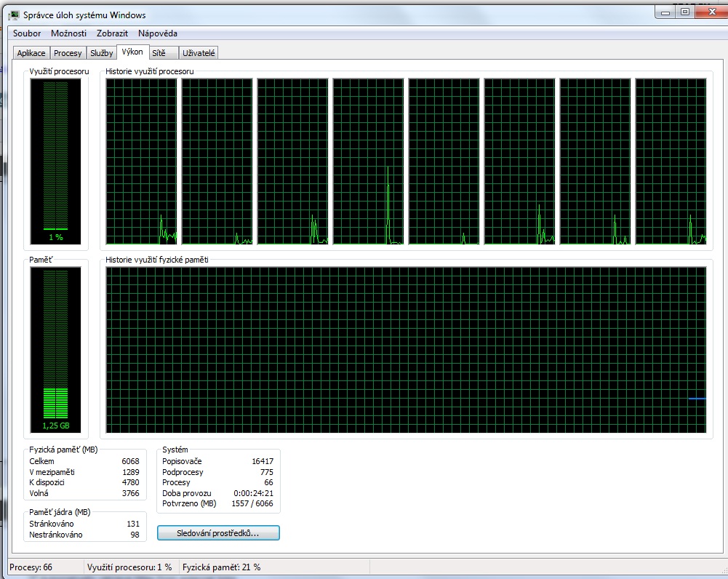Open the Soubor menu
Image resolution: width=728 pixels, height=579 pixels.
click(27, 33)
